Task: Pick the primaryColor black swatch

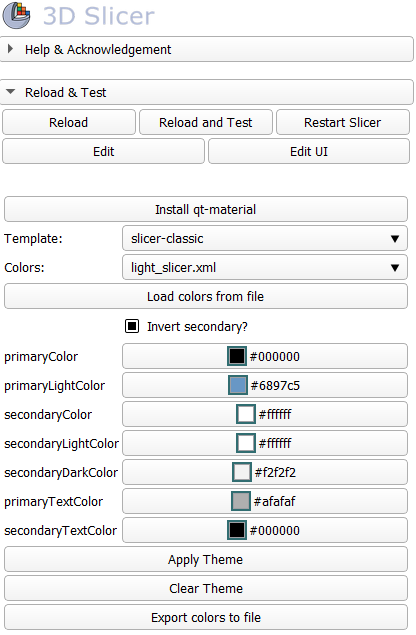Action: 237,356
